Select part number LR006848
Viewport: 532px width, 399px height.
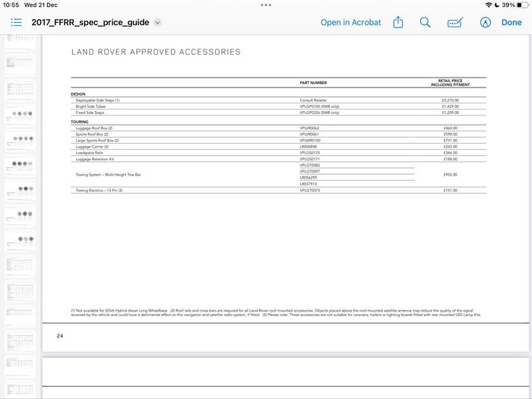309,147
